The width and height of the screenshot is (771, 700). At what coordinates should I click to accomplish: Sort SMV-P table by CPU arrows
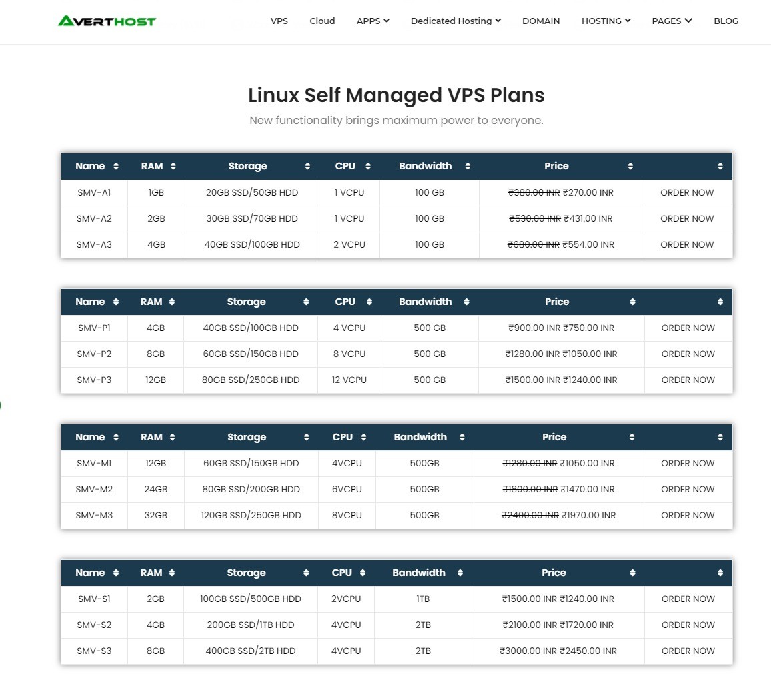pyautogui.click(x=369, y=302)
